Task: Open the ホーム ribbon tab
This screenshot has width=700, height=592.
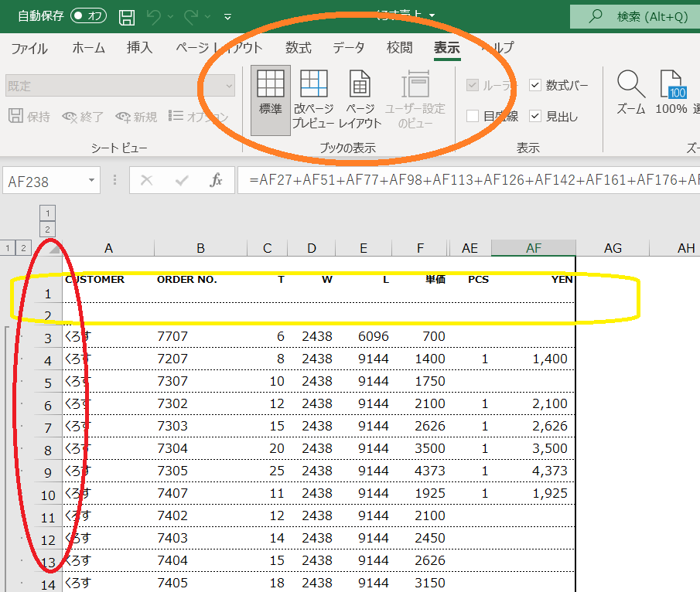Action: 88,48
